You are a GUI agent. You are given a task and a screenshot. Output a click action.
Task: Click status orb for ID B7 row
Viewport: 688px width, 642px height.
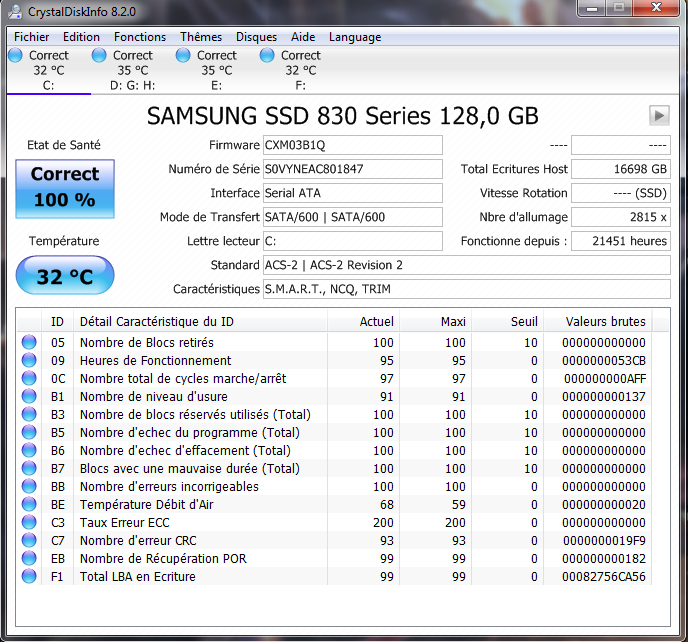pos(29,468)
